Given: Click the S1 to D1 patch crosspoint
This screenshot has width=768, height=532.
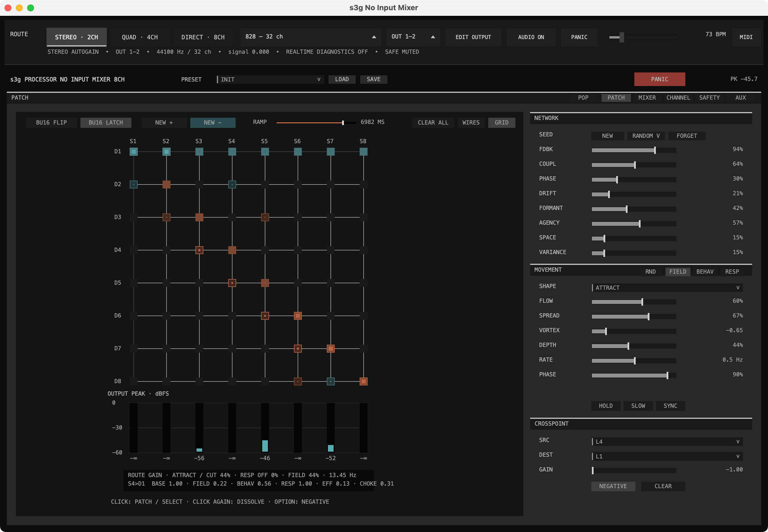Looking at the screenshot, I should (133, 152).
